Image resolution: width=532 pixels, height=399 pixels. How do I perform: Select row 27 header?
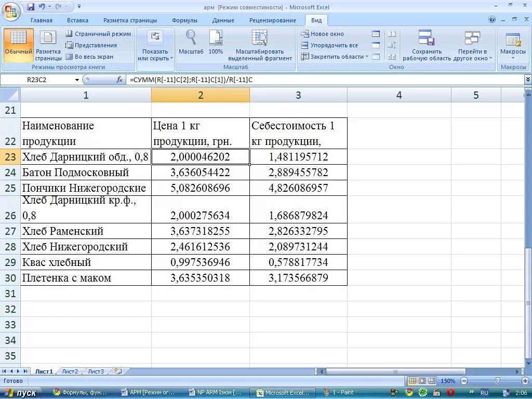[10, 231]
